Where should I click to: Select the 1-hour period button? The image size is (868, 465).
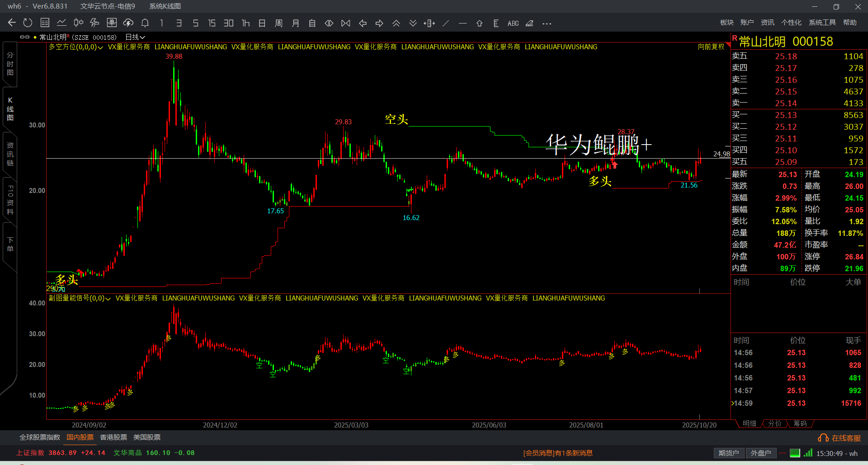[x=245, y=23]
